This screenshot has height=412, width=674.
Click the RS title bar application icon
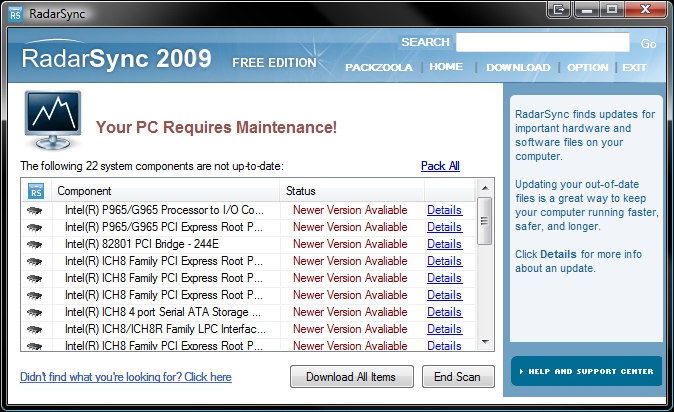tap(15, 14)
